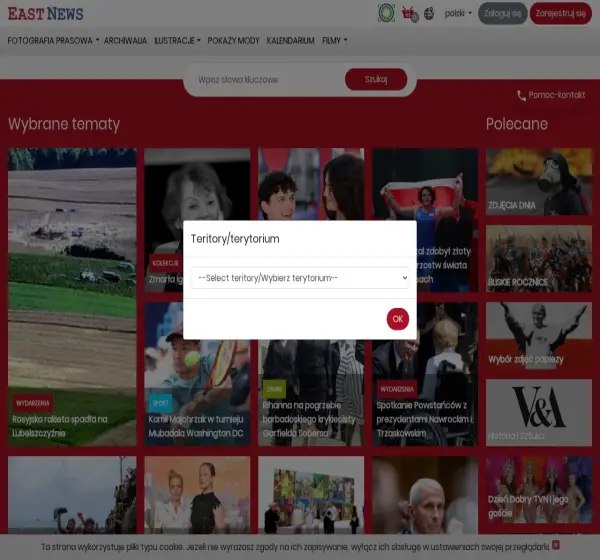
Task: Open the Archiwalia menu item
Action: tap(126, 41)
